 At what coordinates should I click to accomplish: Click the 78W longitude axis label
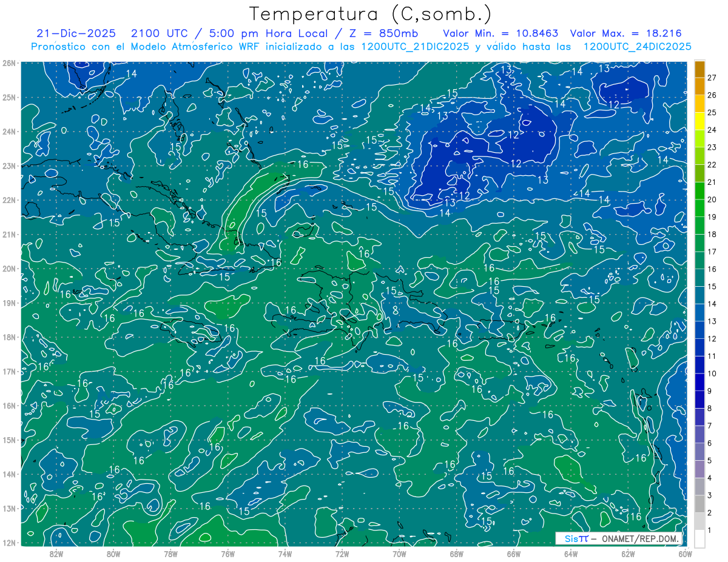170,553
